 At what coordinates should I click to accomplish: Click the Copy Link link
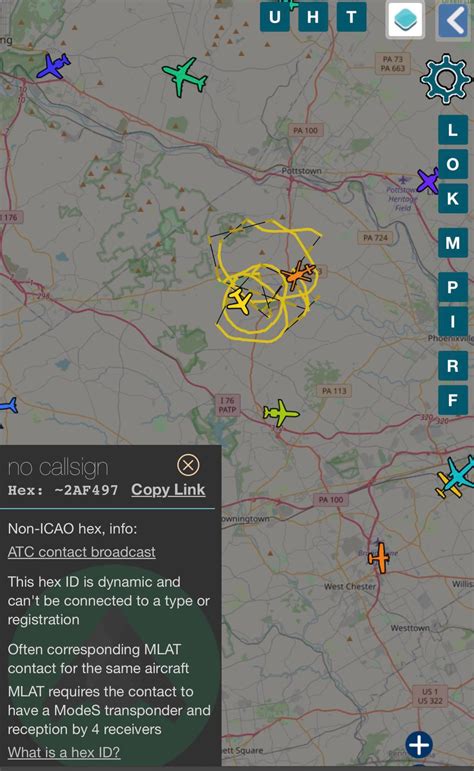click(x=168, y=490)
